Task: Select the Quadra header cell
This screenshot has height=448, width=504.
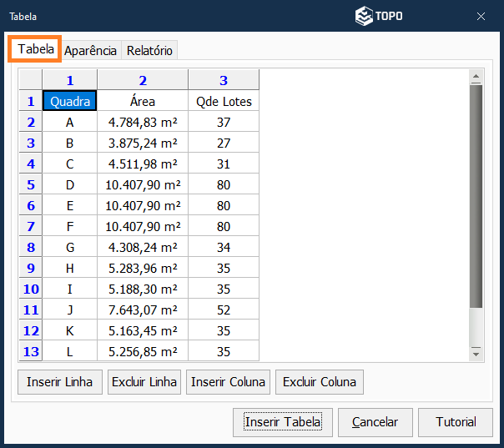Action: [x=70, y=102]
